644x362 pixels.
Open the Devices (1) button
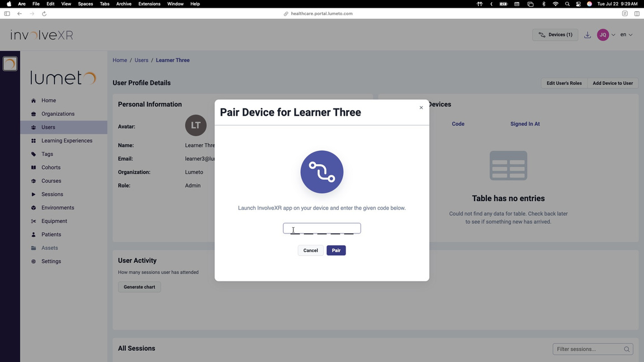555,35
